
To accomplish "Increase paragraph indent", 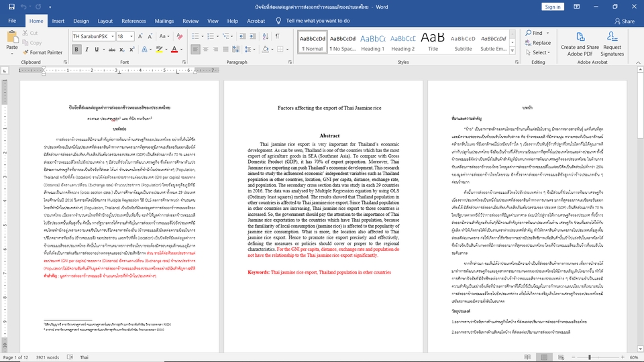I will (253, 36).
